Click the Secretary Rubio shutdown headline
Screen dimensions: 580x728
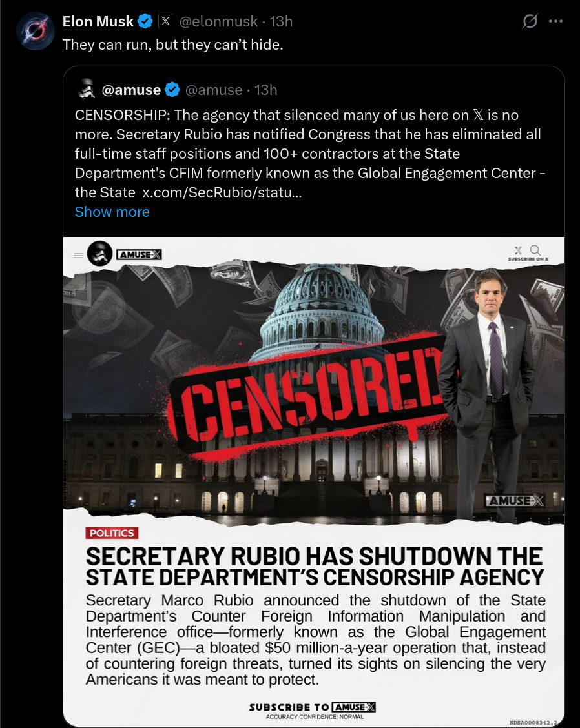pos(315,567)
